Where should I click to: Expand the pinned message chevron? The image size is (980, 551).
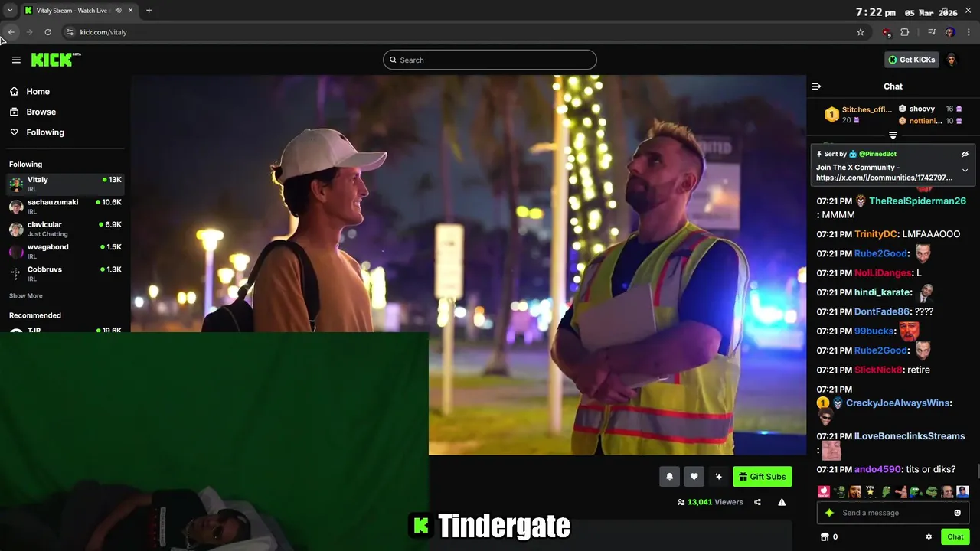[x=965, y=171]
